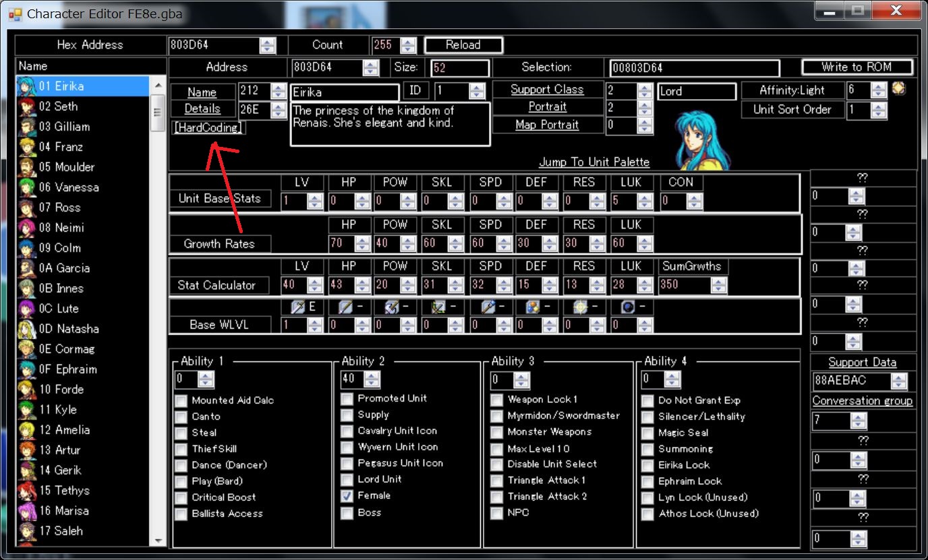
Task: Select 0F Ephraim in the character list
Action: pos(83,369)
